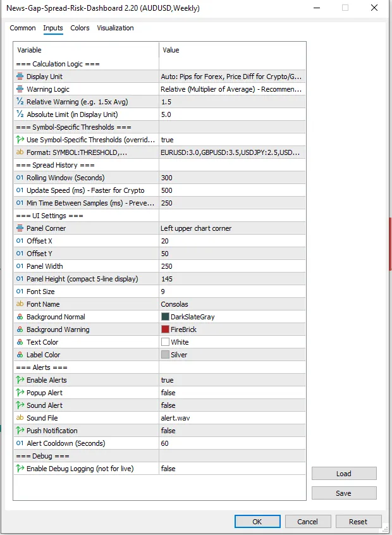Click the enum icon beside Panel Corner
This screenshot has width=392, height=535.
pos(20,228)
